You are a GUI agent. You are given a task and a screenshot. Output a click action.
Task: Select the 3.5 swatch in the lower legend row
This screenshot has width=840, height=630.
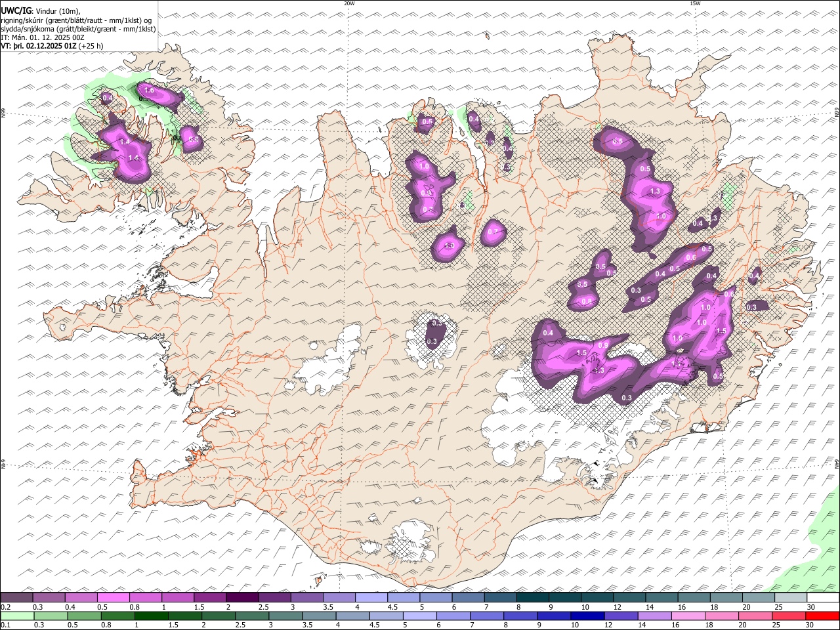[x=319, y=616]
